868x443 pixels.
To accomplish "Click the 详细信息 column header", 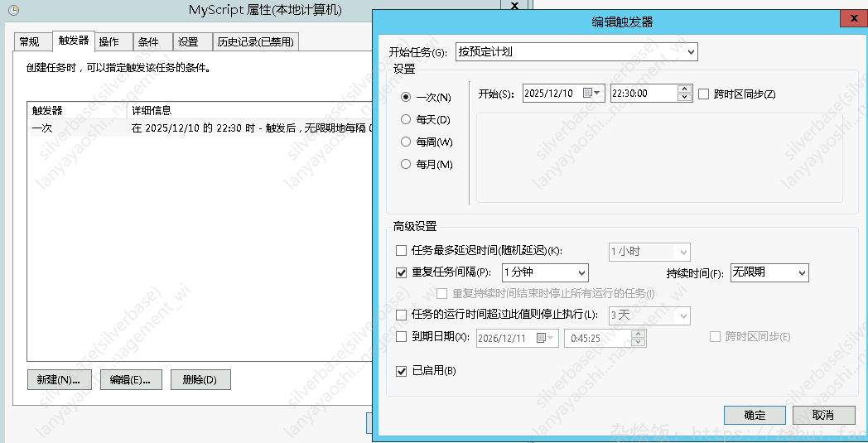I will coord(249,110).
